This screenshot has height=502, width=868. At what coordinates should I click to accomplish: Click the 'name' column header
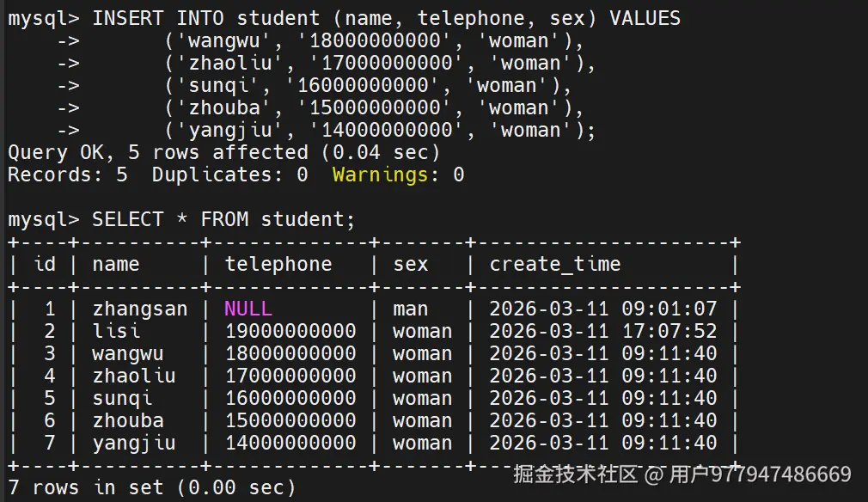[x=116, y=265]
